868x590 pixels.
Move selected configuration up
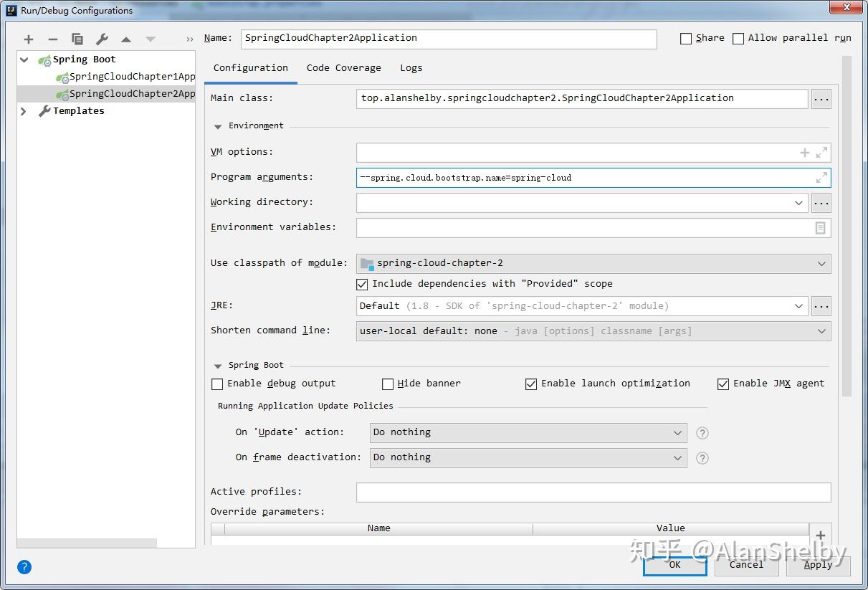[125, 39]
